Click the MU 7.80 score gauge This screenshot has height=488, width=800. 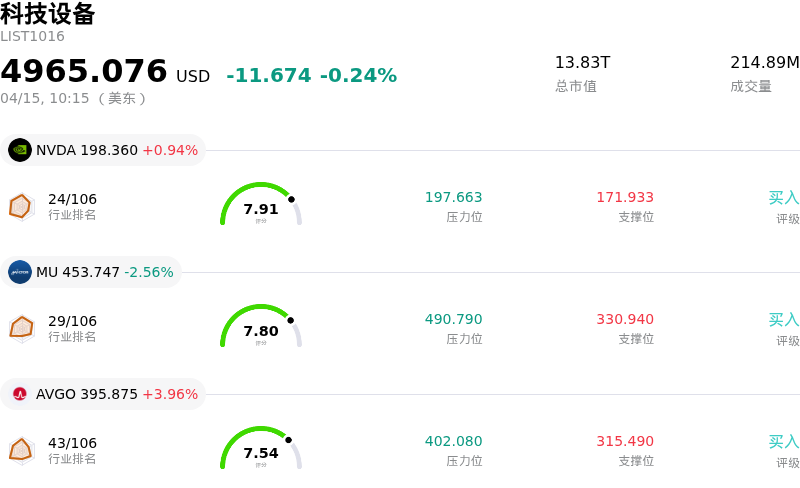tap(260, 328)
